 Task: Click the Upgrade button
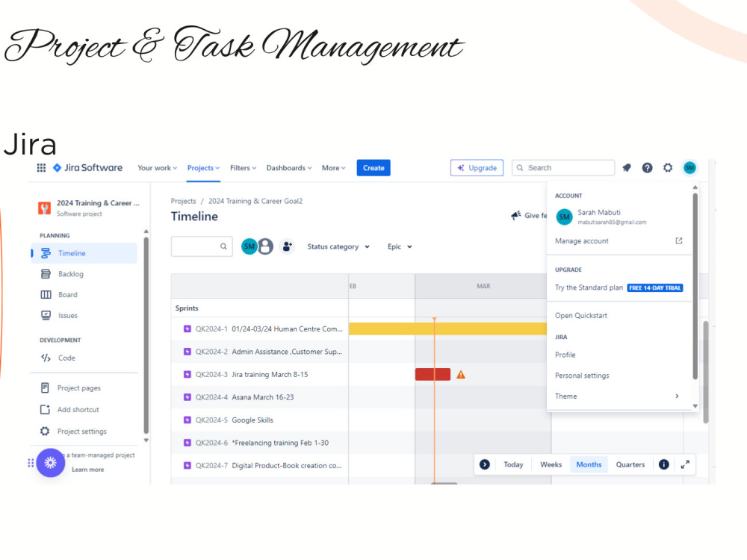(477, 167)
